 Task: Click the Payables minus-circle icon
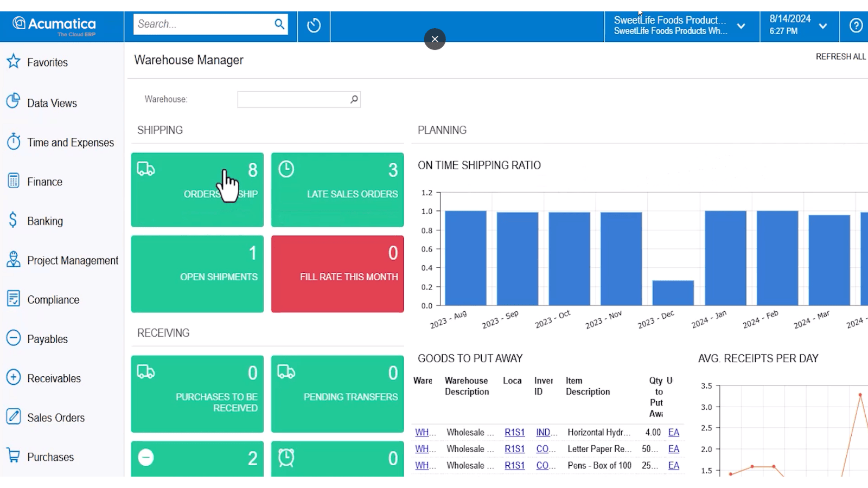pyautogui.click(x=14, y=338)
